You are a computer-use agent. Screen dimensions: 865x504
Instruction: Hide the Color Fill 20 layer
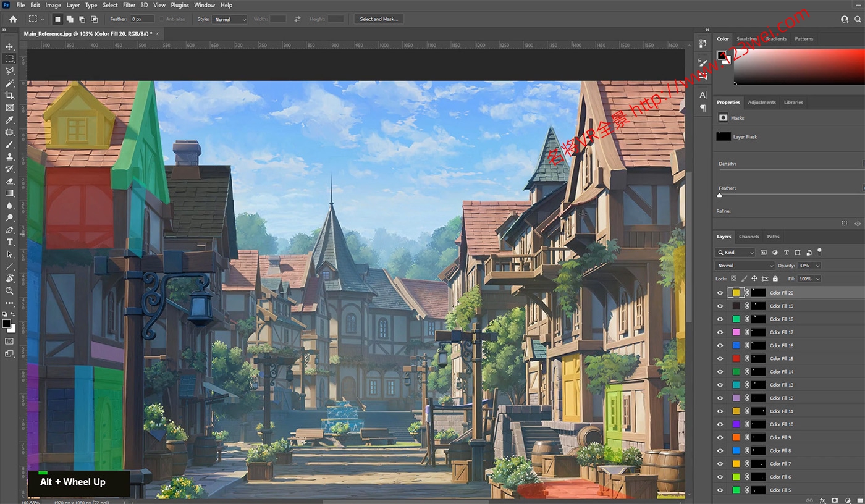pyautogui.click(x=720, y=293)
